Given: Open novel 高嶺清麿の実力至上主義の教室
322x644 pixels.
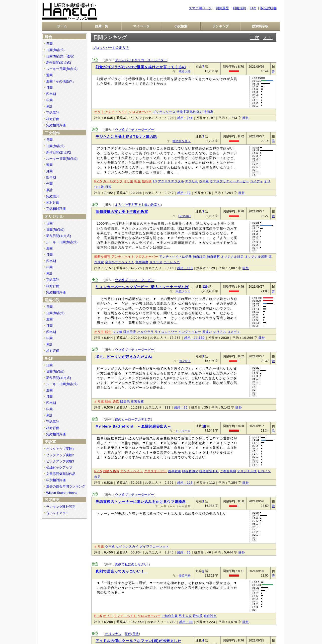Looking at the screenshot, I should (x=122, y=212).
